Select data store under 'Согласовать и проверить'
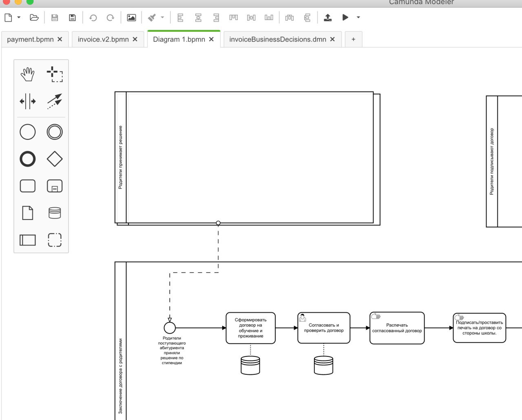 tap(323, 365)
